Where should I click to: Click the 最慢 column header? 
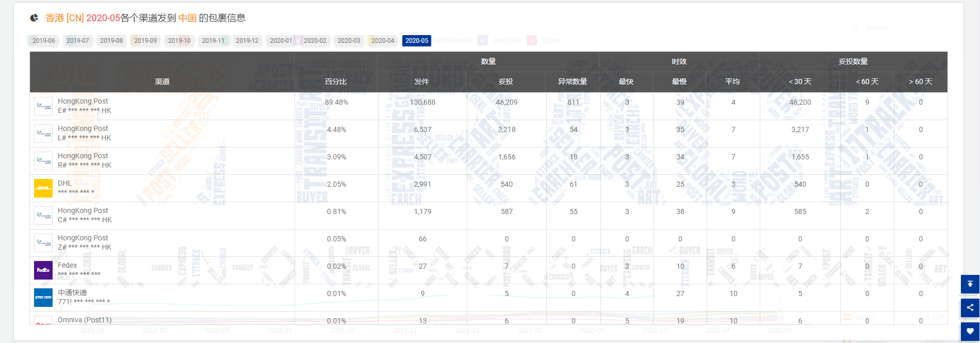(x=679, y=81)
